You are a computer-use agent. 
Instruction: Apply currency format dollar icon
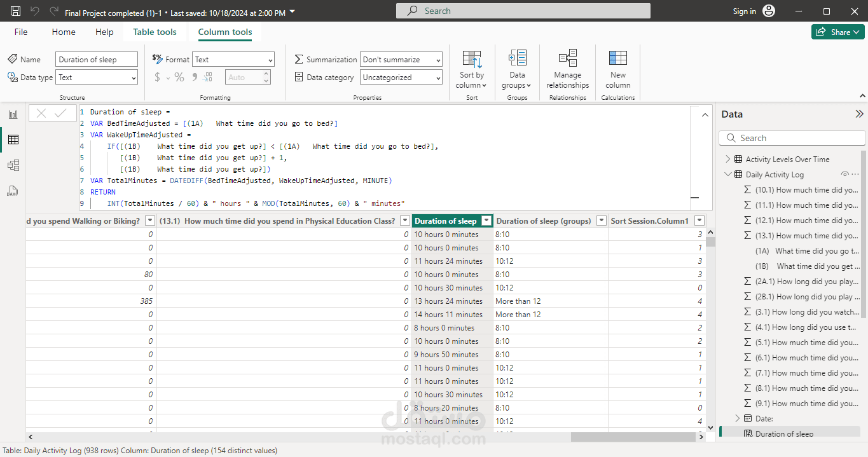click(x=158, y=78)
